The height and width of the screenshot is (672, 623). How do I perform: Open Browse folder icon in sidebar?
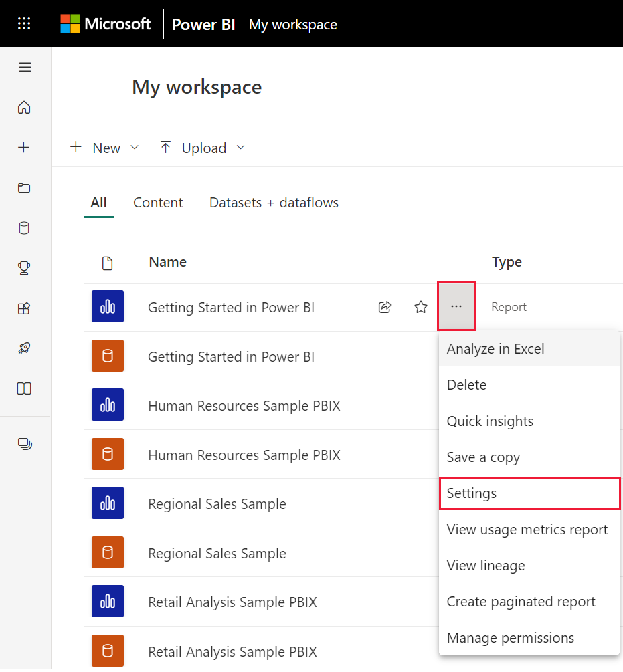[24, 188]
